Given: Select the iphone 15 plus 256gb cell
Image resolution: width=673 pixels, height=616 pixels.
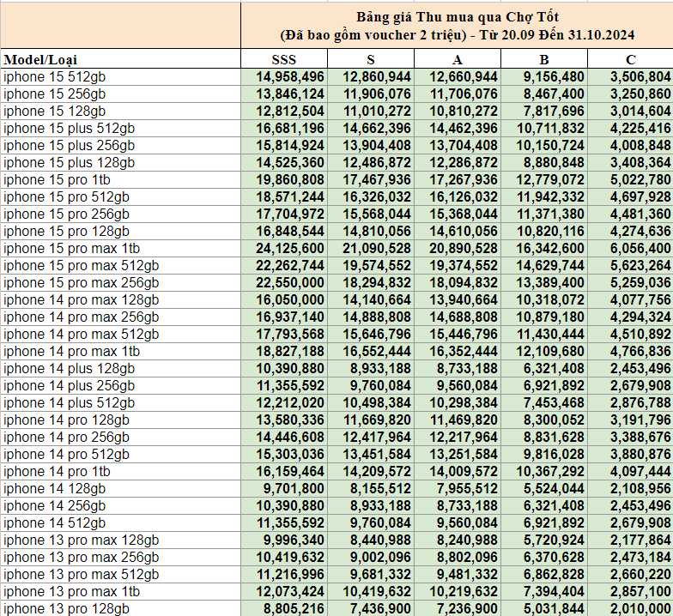Looking at the screenshot, I should click(x=120, y=146).
